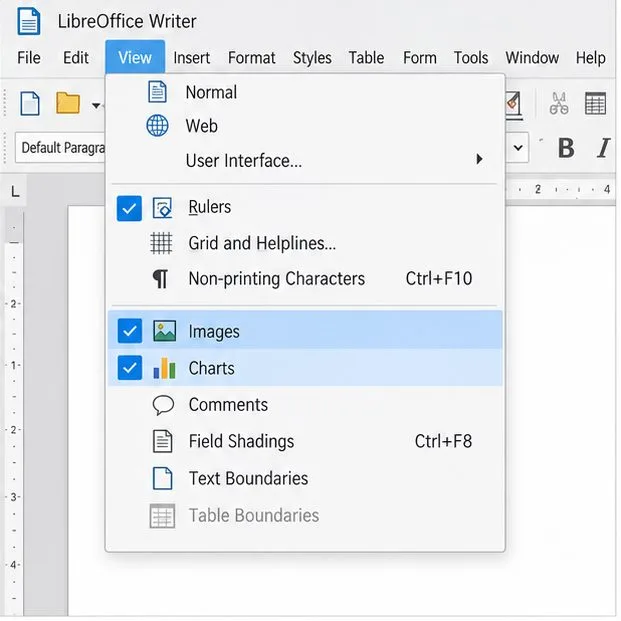Toggle Bold formatting
The height and width of the screenshot is (621, 621).
point(566,148)
